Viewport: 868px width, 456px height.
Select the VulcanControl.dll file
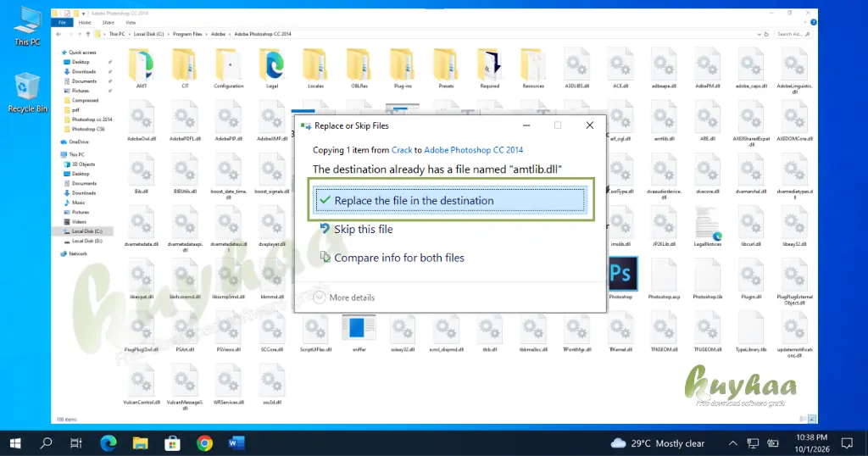(142, 385)
